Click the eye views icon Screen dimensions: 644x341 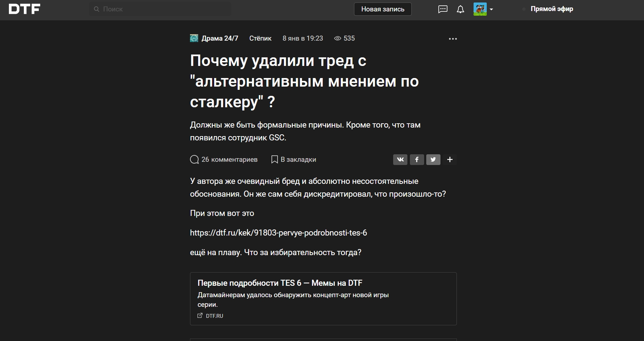(x=338, y=38)
